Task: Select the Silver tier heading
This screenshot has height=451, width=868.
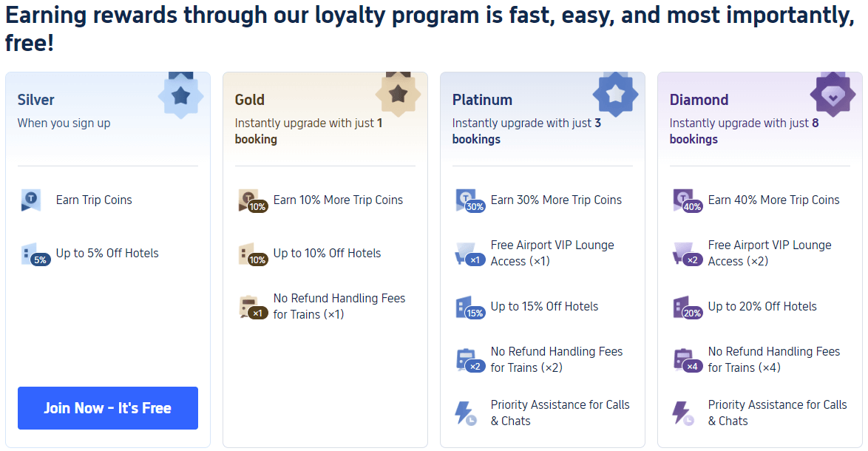Action: [36, 100]
